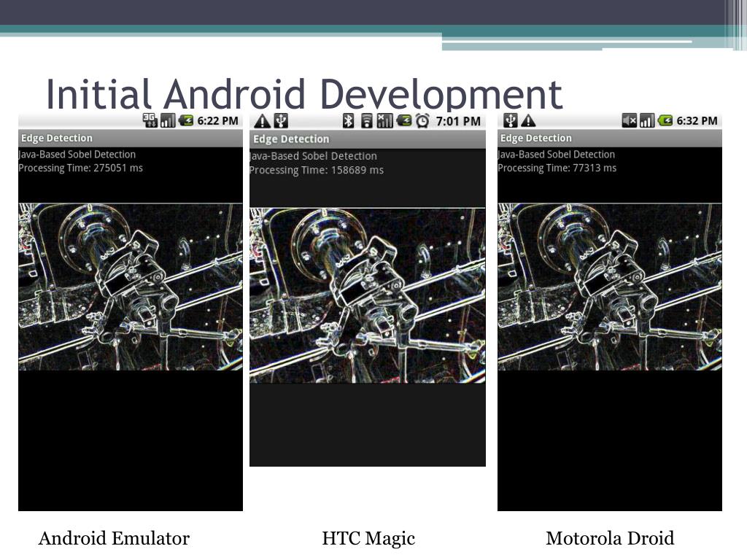Tap USB icon on HTC Magic status bar
747x560 pixels.
tap(281, 121)
